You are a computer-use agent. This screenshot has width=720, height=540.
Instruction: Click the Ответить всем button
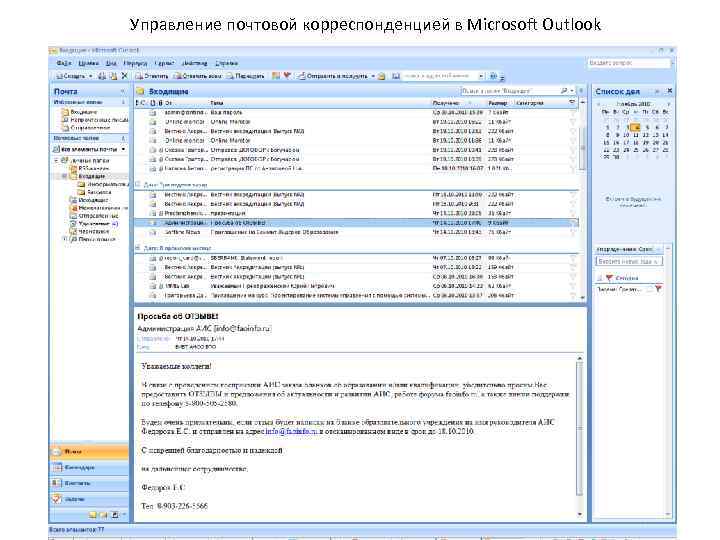[198, 76]
